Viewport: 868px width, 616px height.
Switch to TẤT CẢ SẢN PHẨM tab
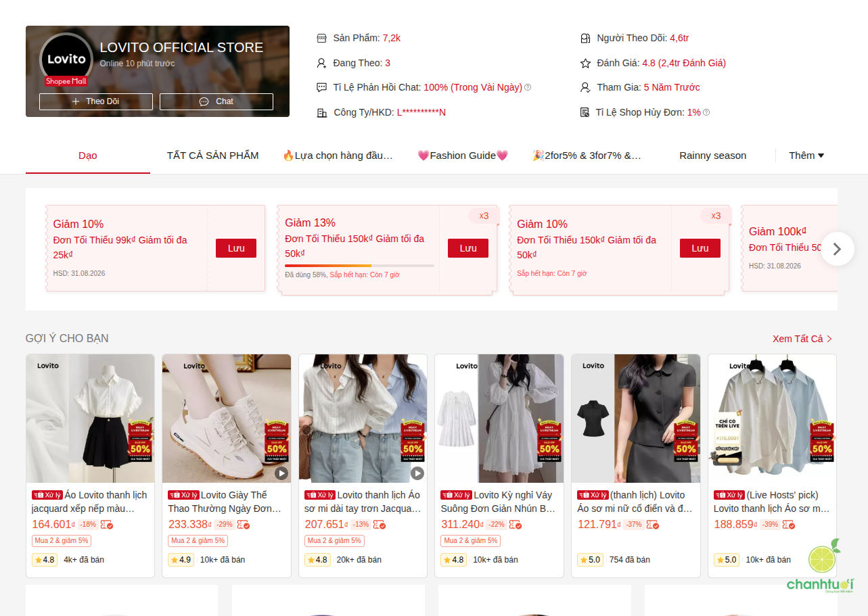tap(212, 156)
